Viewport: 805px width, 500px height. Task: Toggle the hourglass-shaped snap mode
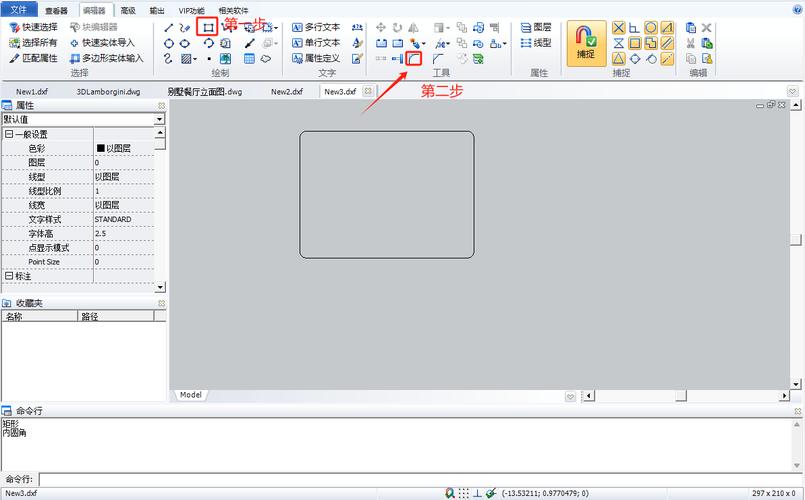(619, 43)
